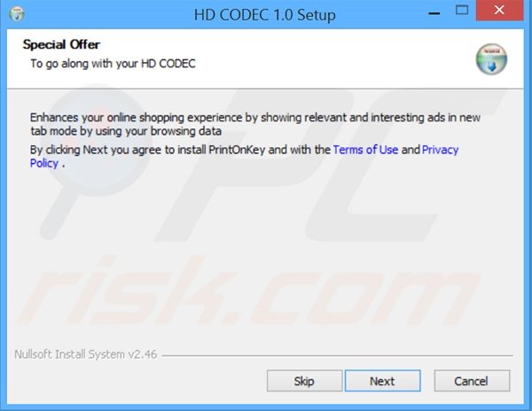Screen dimensions: 532x411
Task: Click the PrintOnKey product name in the text
Action: 237,150
